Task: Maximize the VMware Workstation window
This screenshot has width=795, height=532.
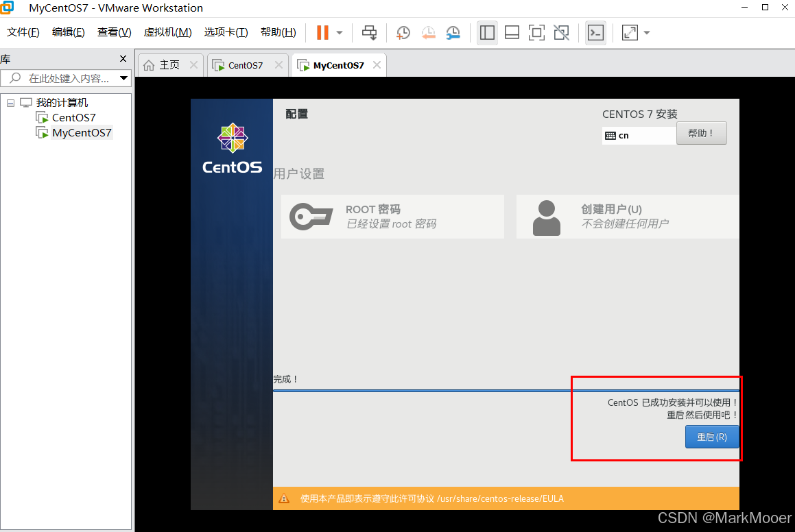Action: pyautogui.click(x=765, y=7)
